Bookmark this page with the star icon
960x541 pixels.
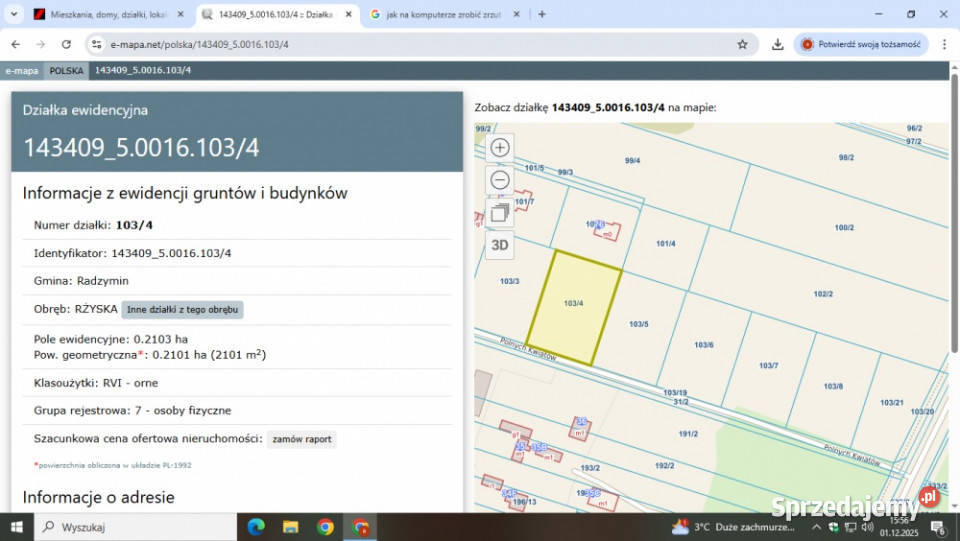(742, 44)
